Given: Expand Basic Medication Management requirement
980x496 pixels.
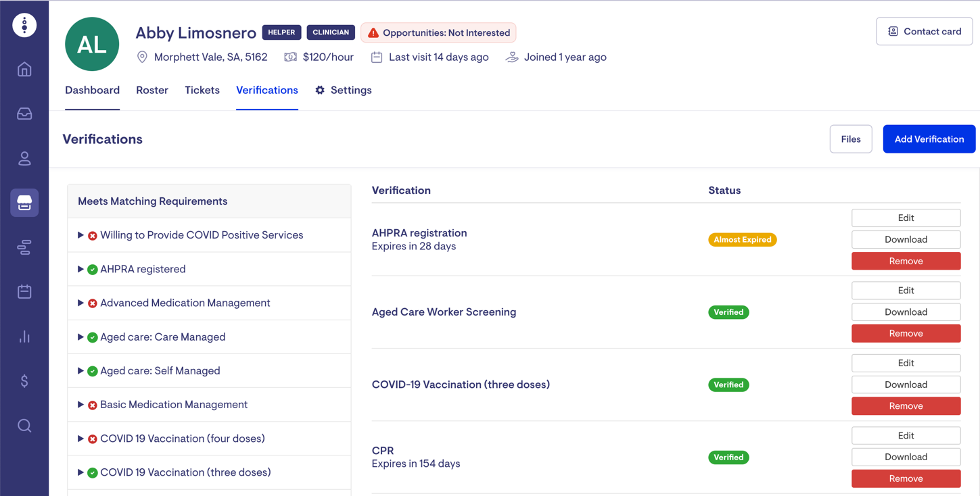Looking at the screenshot, I should [x=80, y=405].
